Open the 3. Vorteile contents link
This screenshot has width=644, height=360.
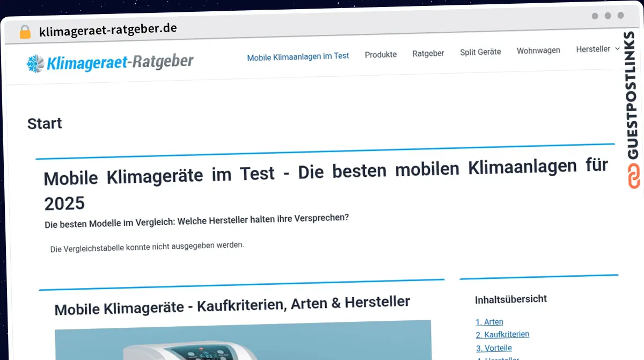[x=494, y=348]
